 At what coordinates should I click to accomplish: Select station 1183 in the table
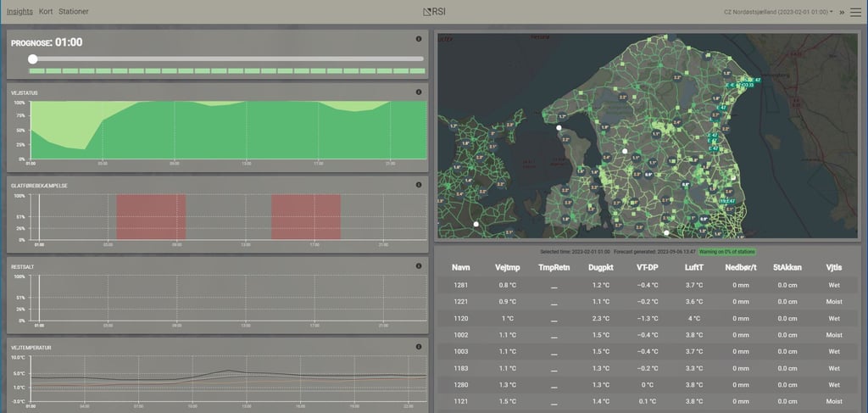[x=460, y=368]
